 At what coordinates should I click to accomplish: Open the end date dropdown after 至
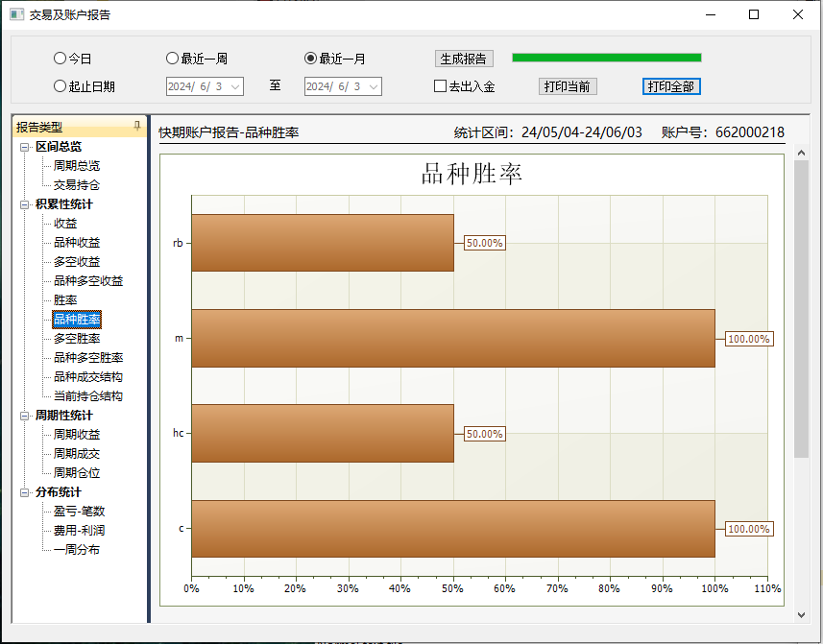point(374,86)
